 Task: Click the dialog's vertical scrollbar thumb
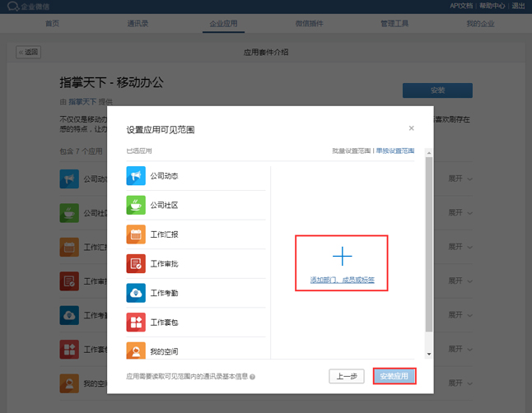coord(428,247)
